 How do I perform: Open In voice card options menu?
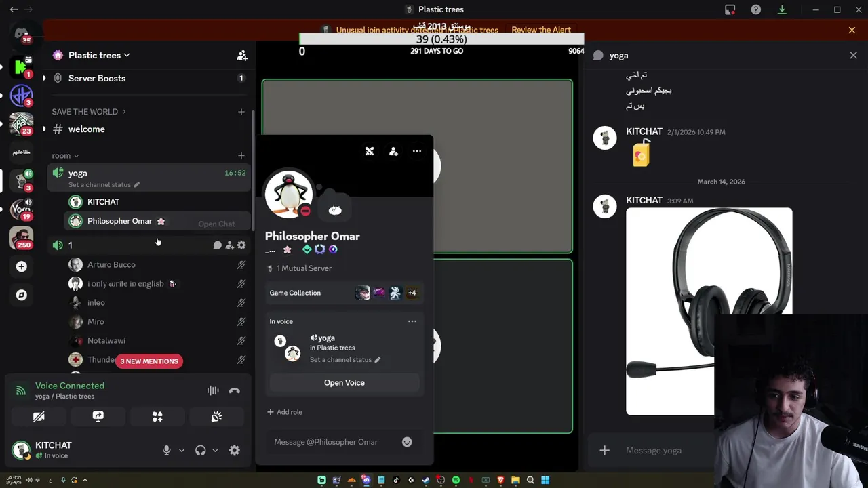click(412, 321)
